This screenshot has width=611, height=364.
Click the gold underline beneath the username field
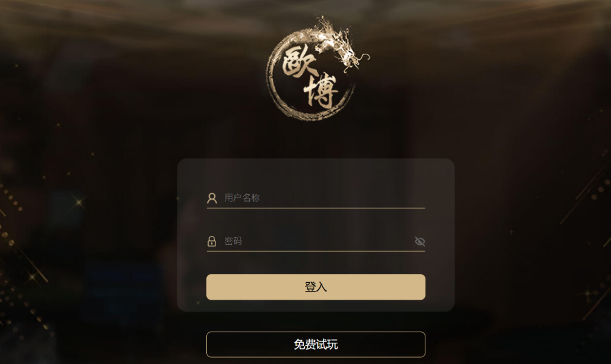coord(315,209)
